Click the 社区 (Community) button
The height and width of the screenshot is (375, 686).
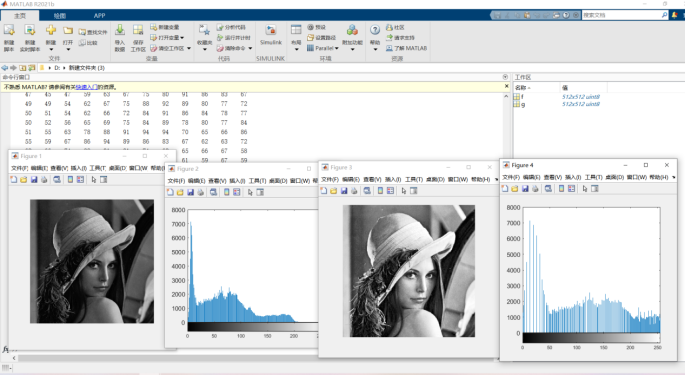(x=395, y=27)
